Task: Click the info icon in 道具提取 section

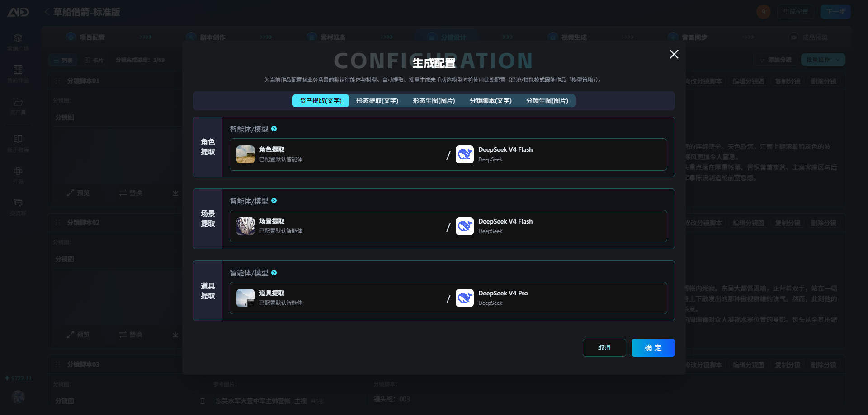Action: point(274,273)
